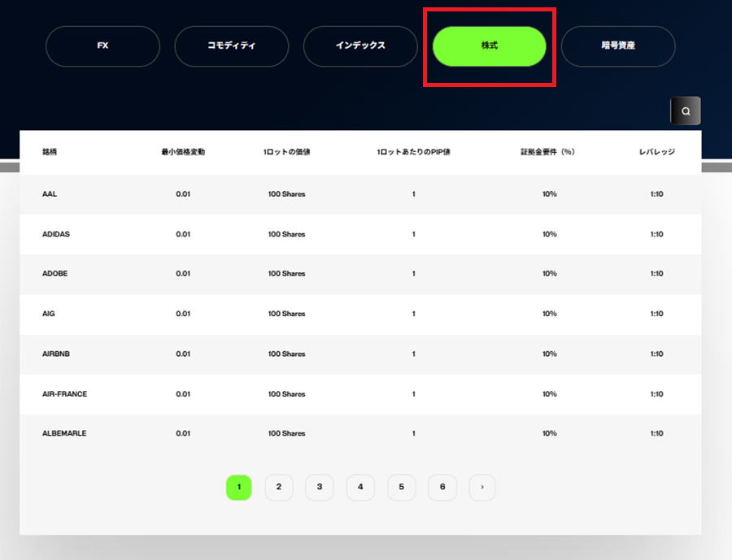Select the AIR-FRANCE symbol row

(360, 394)
